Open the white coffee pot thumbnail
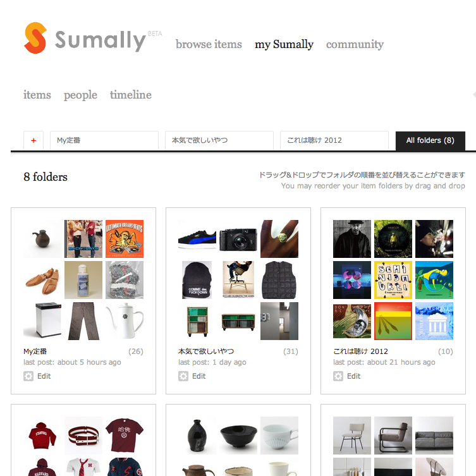Screen dimensions: 476x476 coord(125,321)
